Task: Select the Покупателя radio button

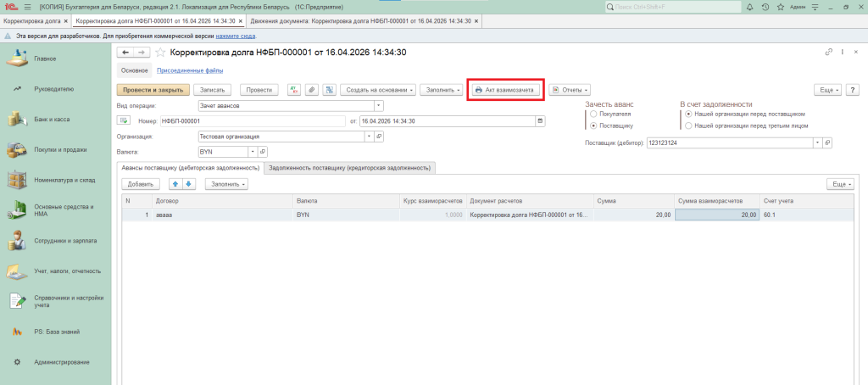Action: 593,114
